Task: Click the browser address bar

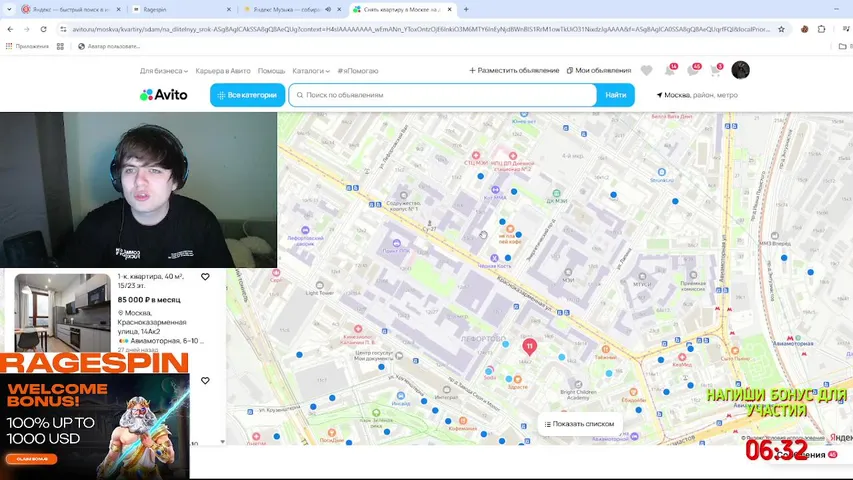Action: [x=421, y=29]
